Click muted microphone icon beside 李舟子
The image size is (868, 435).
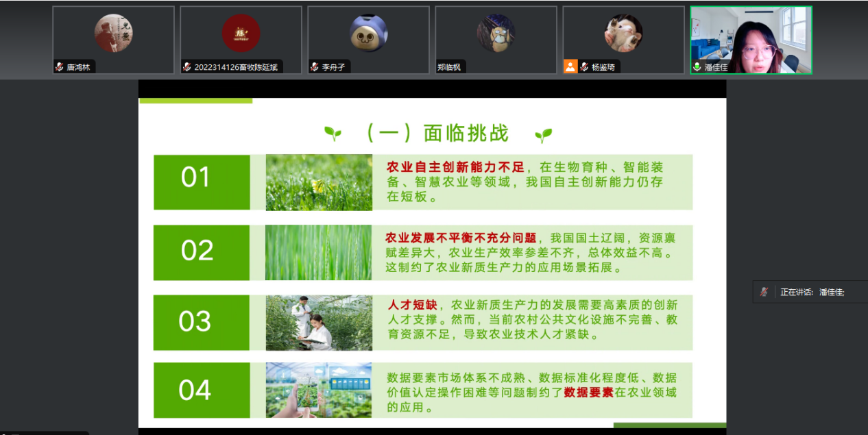pyautogui.click(x=315, y=67)
